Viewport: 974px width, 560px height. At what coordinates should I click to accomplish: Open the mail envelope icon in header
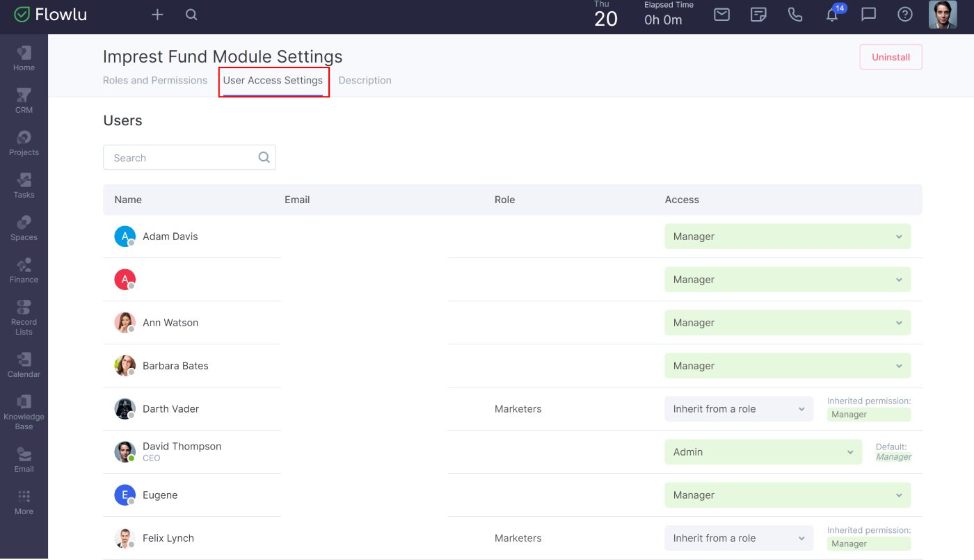coord(721,15)
